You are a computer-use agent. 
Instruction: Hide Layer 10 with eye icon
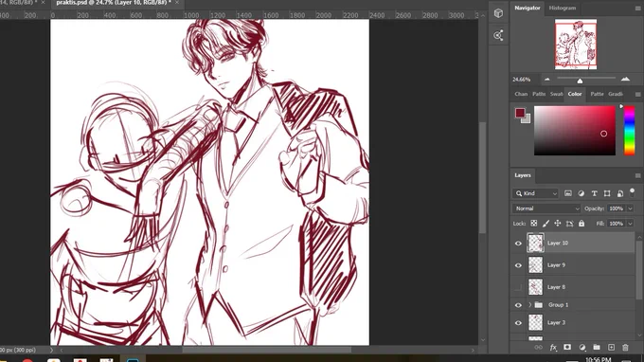coord(518,244)
